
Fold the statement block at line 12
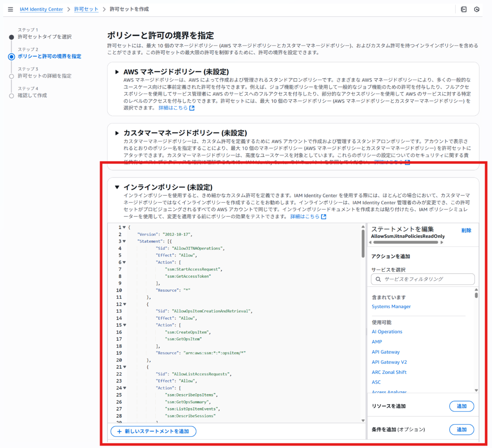(124, 304)
